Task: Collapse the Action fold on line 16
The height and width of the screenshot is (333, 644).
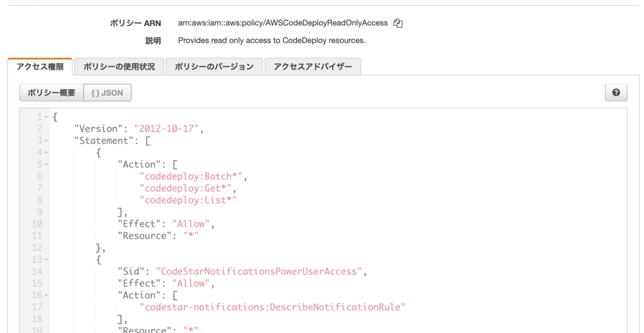Action: pos(47,295)
